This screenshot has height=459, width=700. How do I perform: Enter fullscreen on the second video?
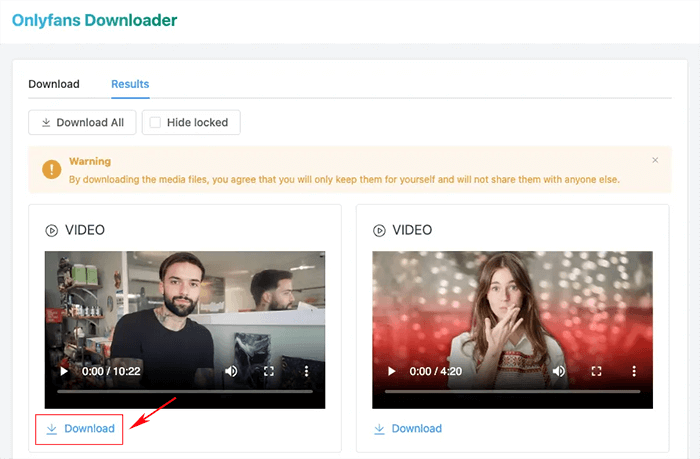[x=596, y=371]
